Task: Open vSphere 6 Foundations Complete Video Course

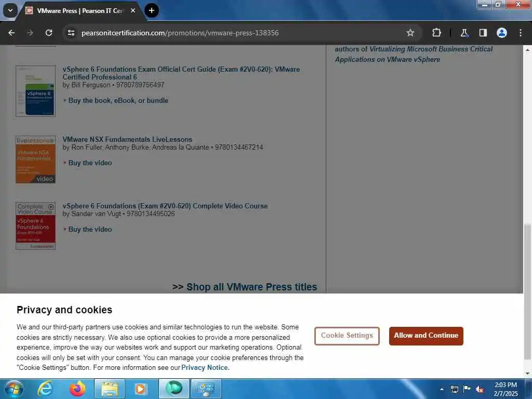Action: click(x=165, y=206)
